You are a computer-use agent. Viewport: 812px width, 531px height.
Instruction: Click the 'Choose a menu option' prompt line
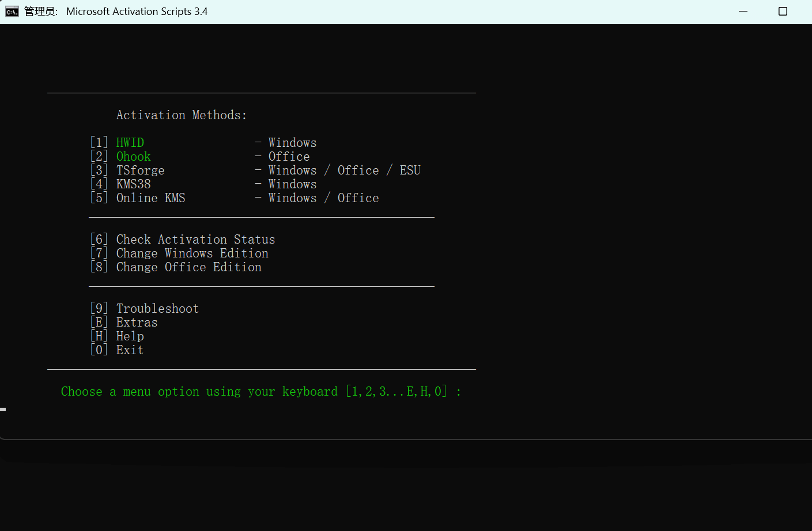(261, 392)
